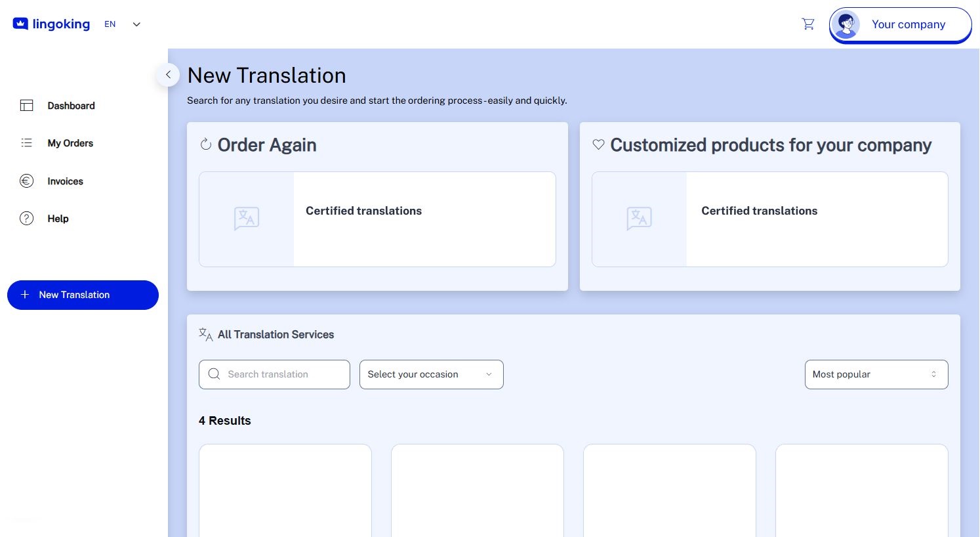The width and height of the screenshot is (980, 537).
Task: Collapse the sidebar with the chevron arrow
Action: point(168,75)
